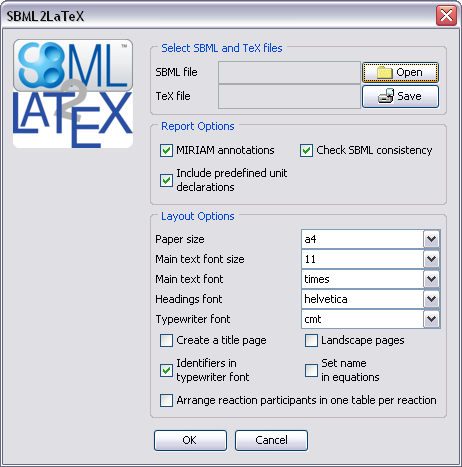This screenshot has height=467, width=462.
Task: Toggle Identifiers in typewriter font checkbox
Action: coord(166,370)
